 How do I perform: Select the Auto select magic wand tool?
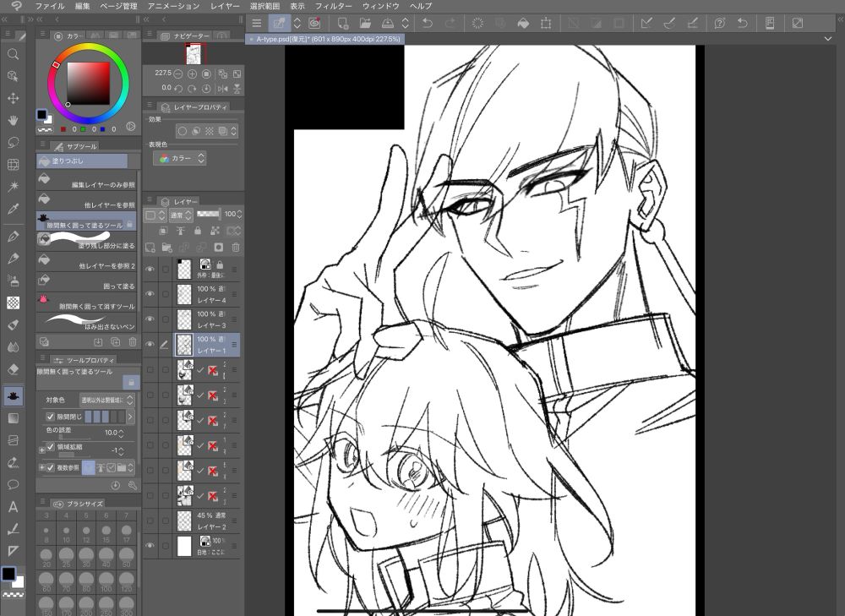point(14,187)
